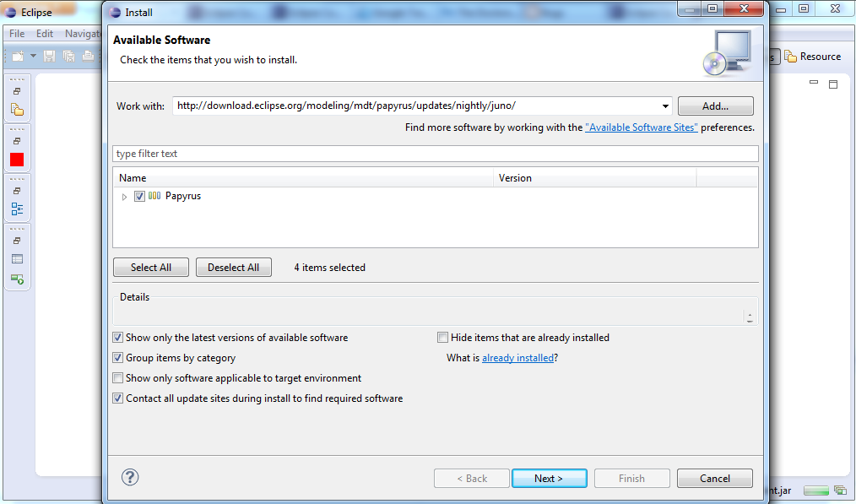Minimize the main Eclipse window

(781, 9)
